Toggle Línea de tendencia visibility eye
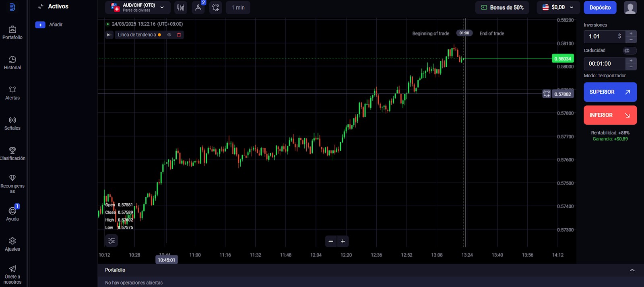Screen dimensions: 644x287 click(169, 35)
